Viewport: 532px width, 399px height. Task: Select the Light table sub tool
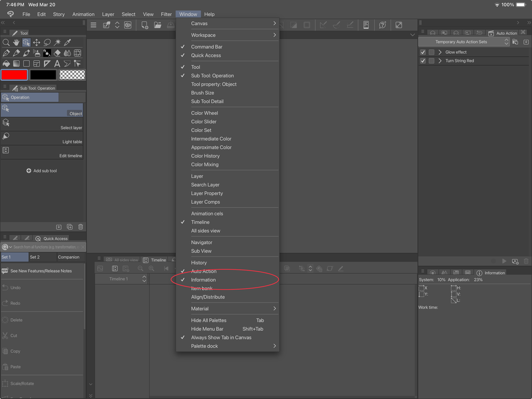tap(42, 139)
